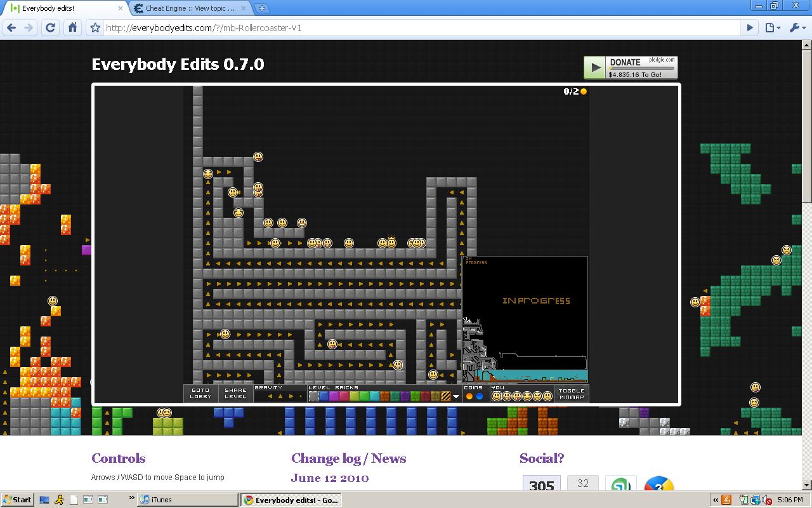This screenshot has height=508, width=812.
Task: Select the gray basic brick swatch
Action: [x=314, y=396]
